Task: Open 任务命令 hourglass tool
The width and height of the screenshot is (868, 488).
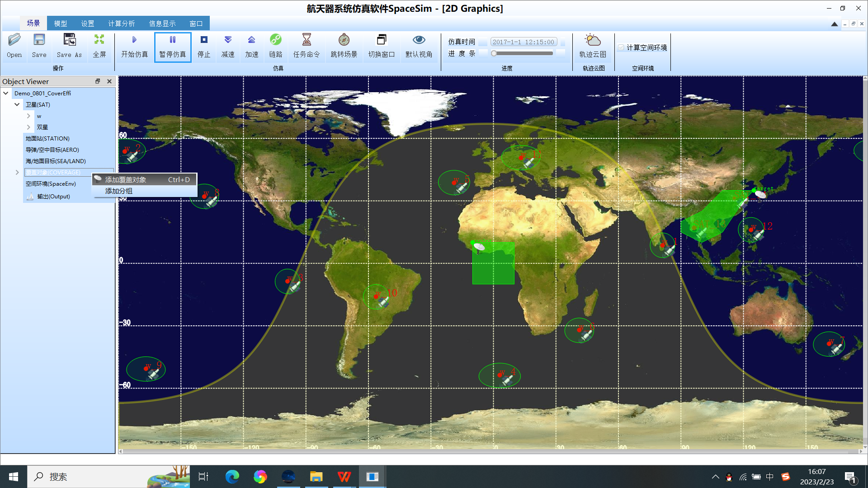Action: pos(307,46)
